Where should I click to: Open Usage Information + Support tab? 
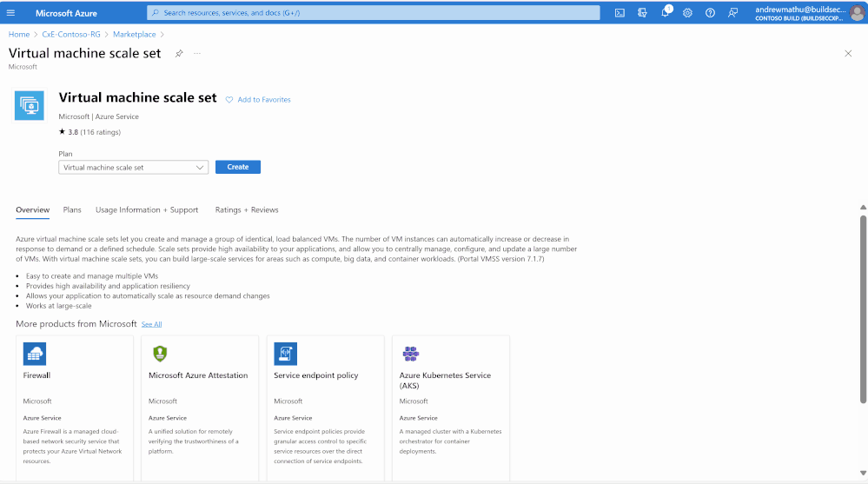[147, 210]
